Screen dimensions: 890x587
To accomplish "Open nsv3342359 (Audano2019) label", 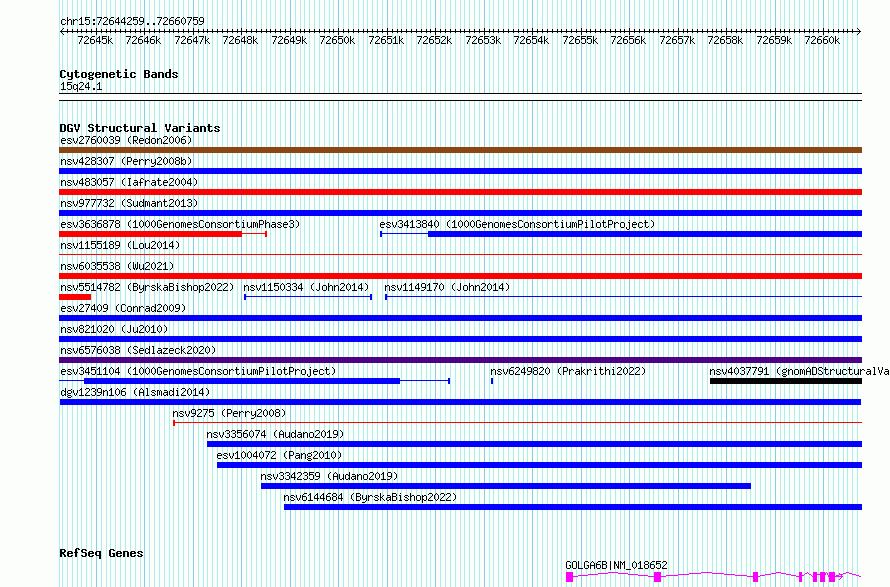I will (x=329, y=476).
